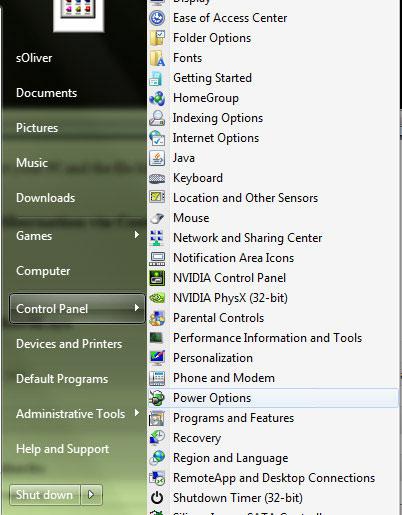Select 'Region and Language' text
This screenshot has height=515, width=402.
click(231, 458)
